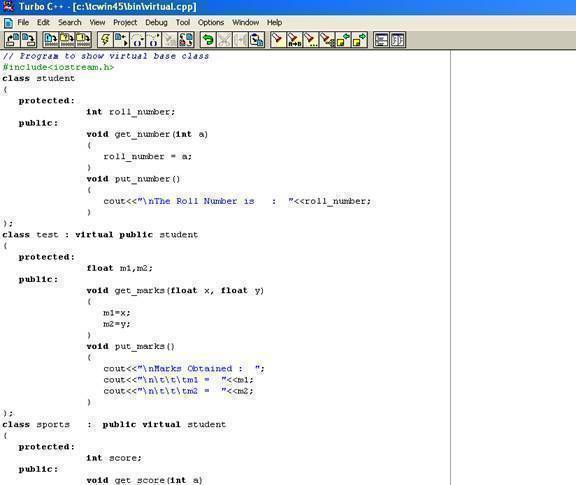Open the Search menu
The height and width of the screenshot is (485, 576).
(69, 22)
